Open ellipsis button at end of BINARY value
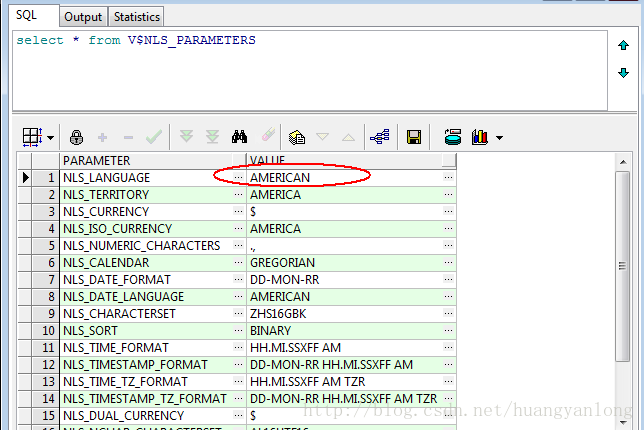The height and width of the screenshot is (430, 644). (x=448, y=331)
